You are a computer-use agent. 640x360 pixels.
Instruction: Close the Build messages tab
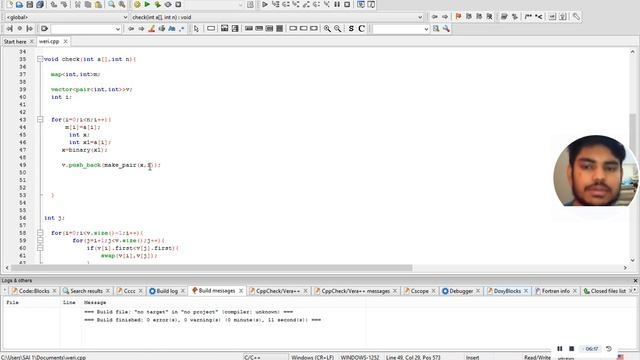241,291
